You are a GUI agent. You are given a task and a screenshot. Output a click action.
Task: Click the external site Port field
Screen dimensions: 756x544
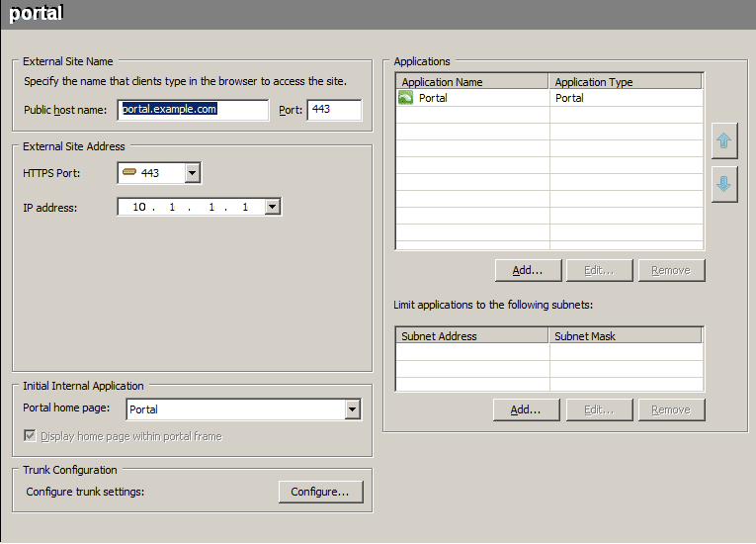tap(334, 110)
